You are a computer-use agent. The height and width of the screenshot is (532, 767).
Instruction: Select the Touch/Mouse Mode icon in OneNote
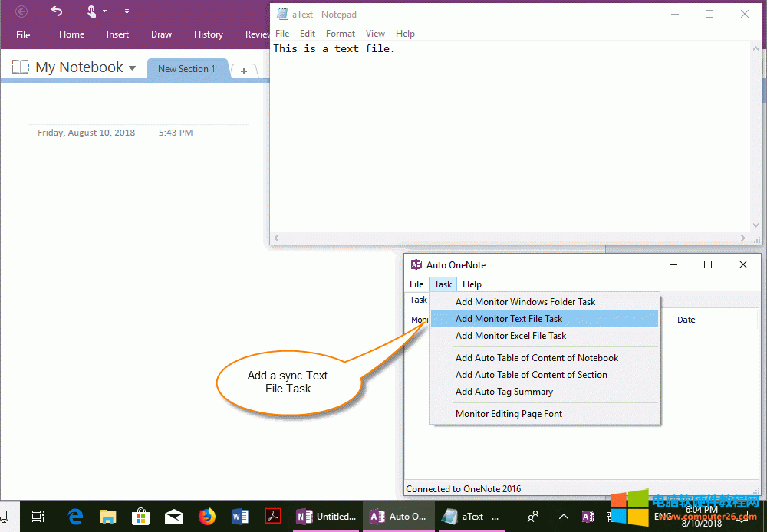point(92,11)
